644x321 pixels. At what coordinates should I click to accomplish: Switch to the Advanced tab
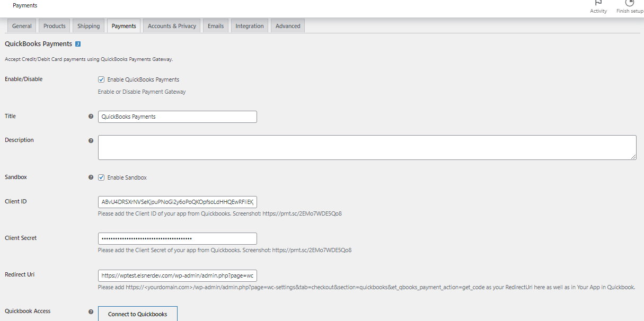tap(288, 26)
